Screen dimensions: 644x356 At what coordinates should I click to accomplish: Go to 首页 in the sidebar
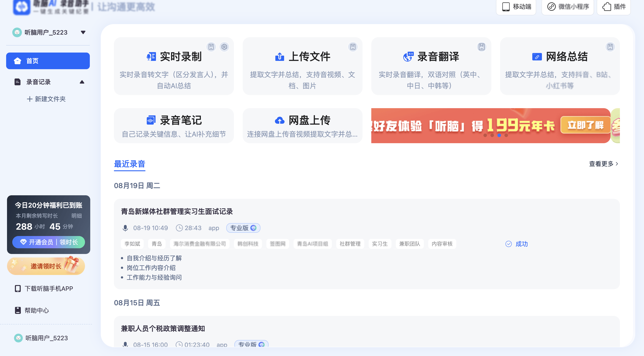(x=48, y=61)
